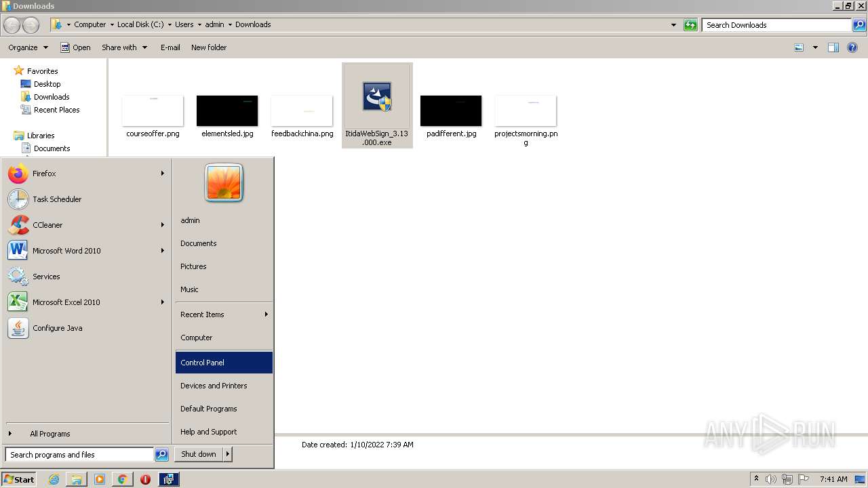
Task: Open Explorer help icon
Action: point(852,47)
